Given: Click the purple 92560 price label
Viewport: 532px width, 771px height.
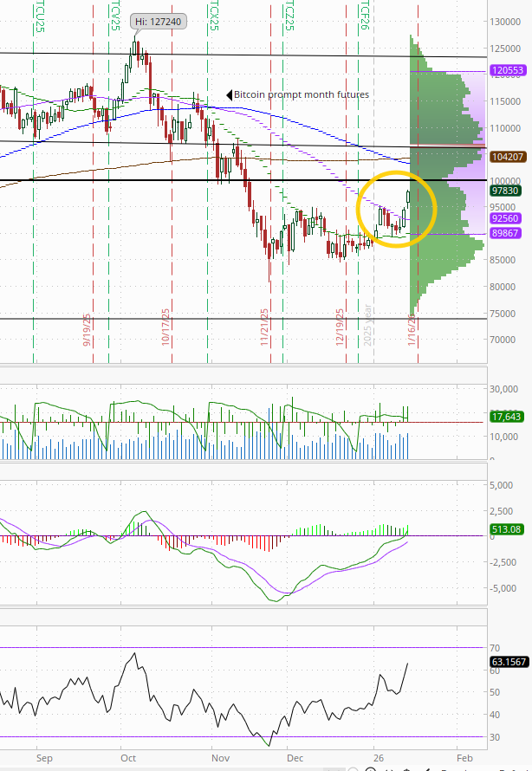Looking at the screenshot, I should click(505, 218).
